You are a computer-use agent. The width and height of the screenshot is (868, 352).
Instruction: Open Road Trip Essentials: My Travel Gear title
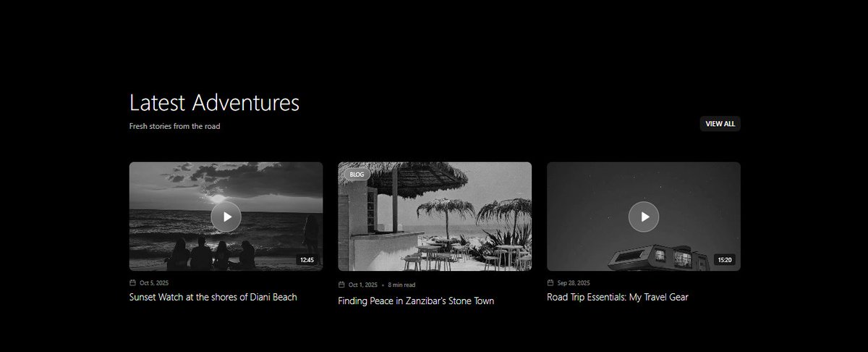[618, 297]
